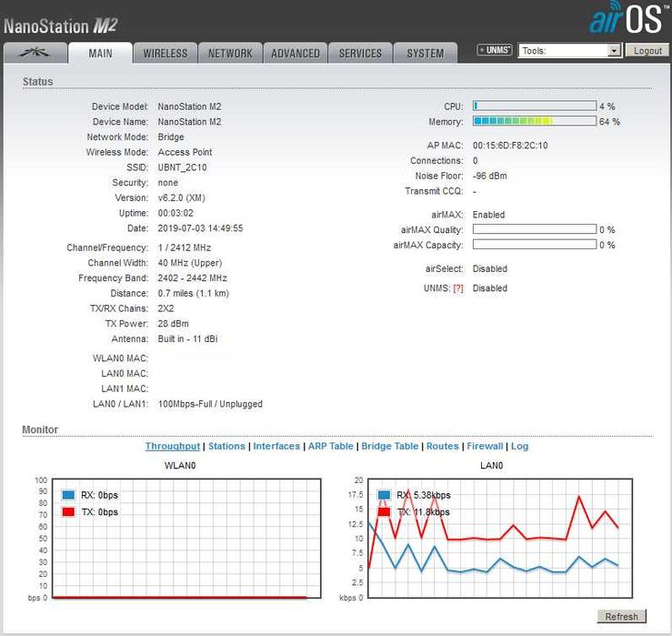The width and height of the screenshot is (672, 636).
Task: Switch to the SYSTEM tab
Action: tap(426, 53)
